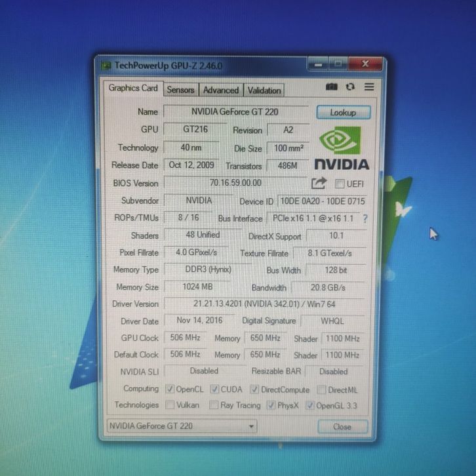Click the Texture Fillrate value 8.1 GTexel/s
Image resolution: width=476 pixels, height=476 pixels.
coord(330,253)
